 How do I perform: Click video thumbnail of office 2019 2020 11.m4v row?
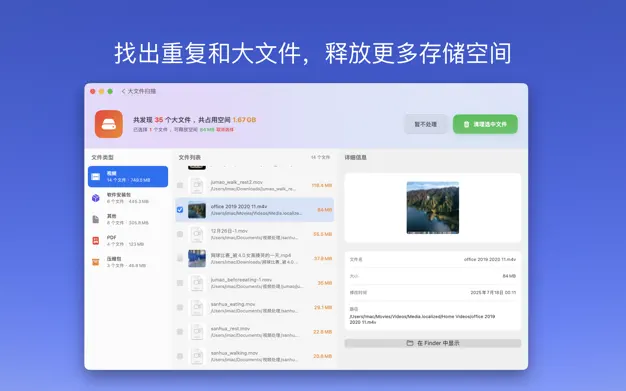(197, 210)
